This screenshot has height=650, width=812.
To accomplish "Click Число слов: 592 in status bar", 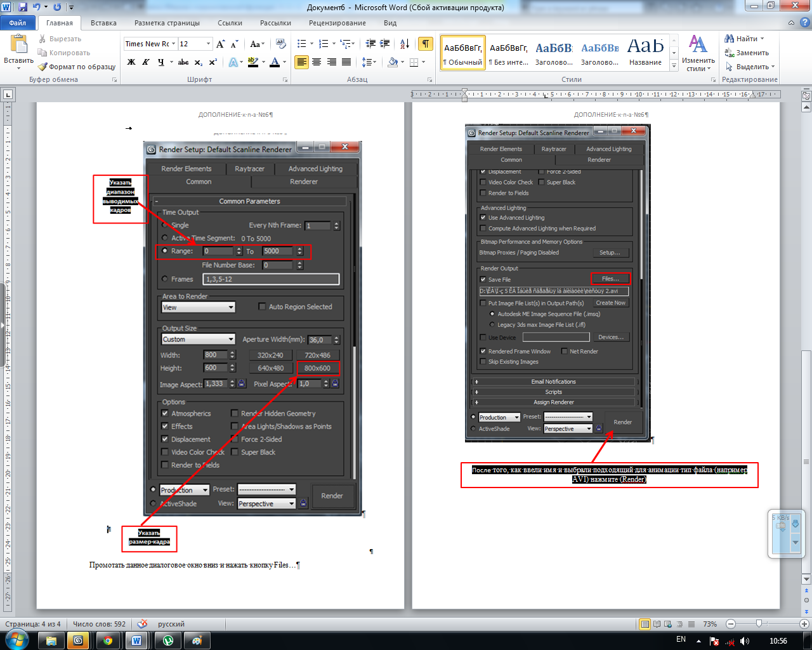I will click(99, 624).
